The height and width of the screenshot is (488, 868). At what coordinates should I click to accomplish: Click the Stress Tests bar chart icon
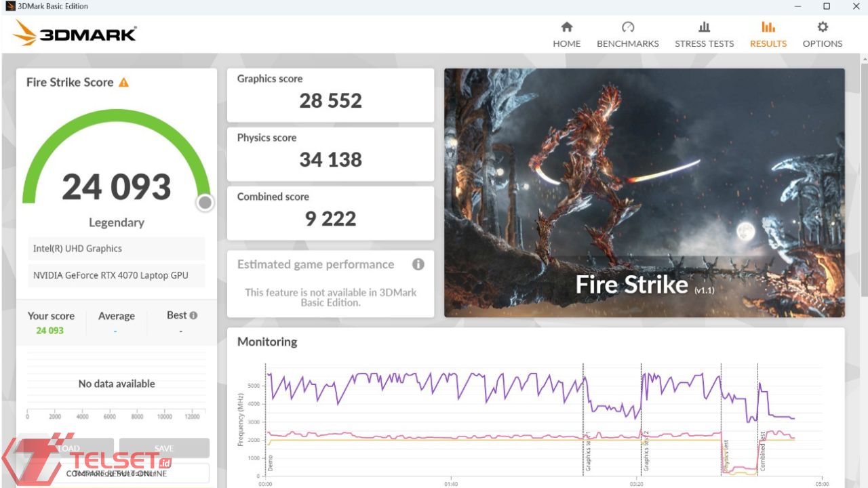(x=704, y=27)
